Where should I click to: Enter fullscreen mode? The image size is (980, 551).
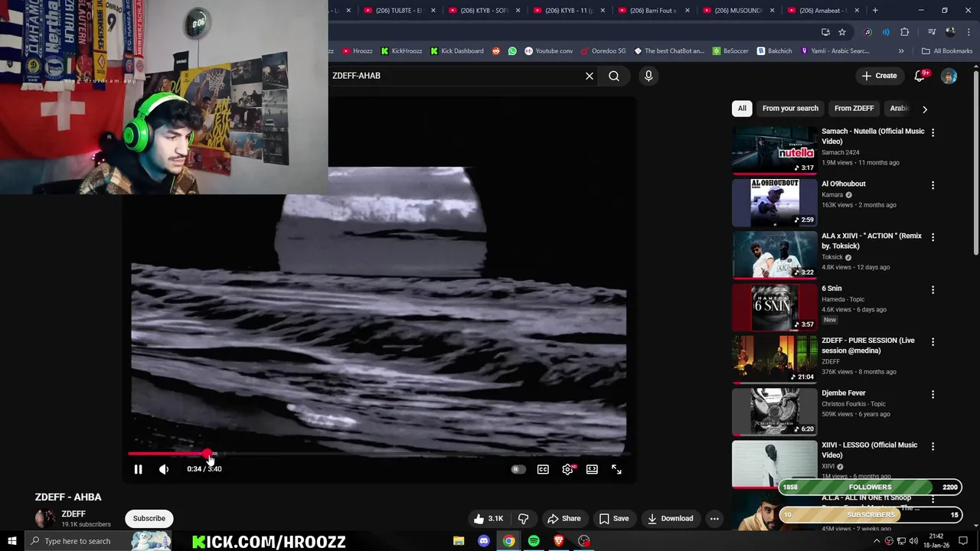tap(616, 469)
